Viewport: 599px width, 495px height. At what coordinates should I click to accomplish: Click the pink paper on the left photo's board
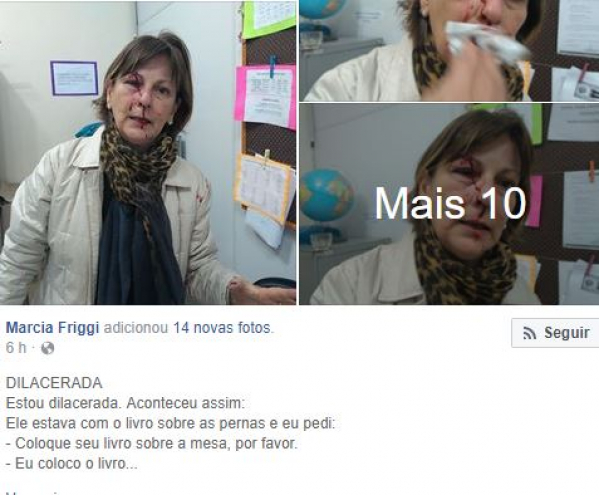pos(265,97)
